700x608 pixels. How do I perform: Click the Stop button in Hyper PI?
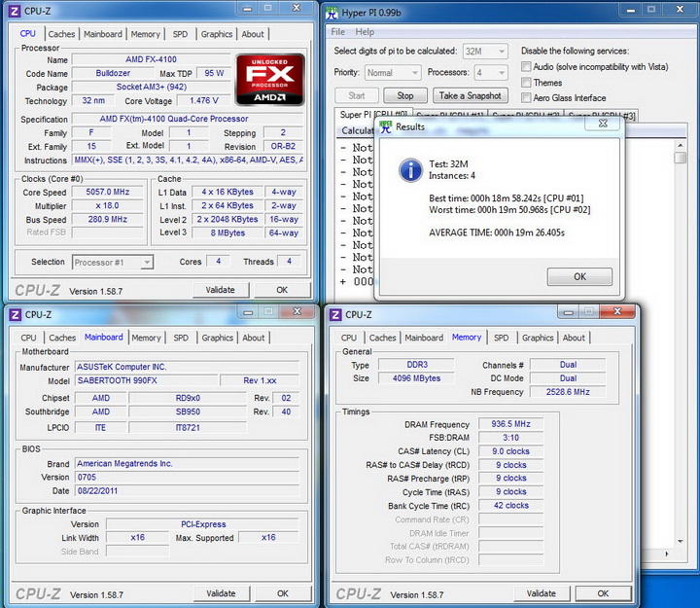click(x=404, y=95)
